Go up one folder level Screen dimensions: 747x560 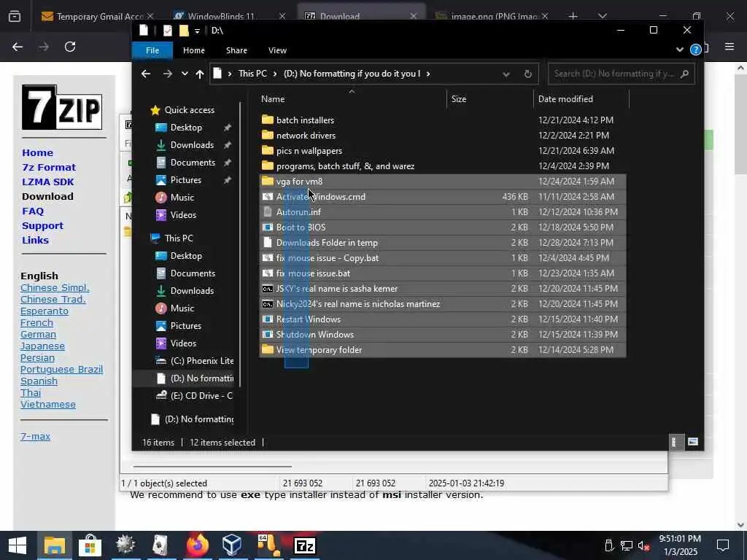(200, 74)
